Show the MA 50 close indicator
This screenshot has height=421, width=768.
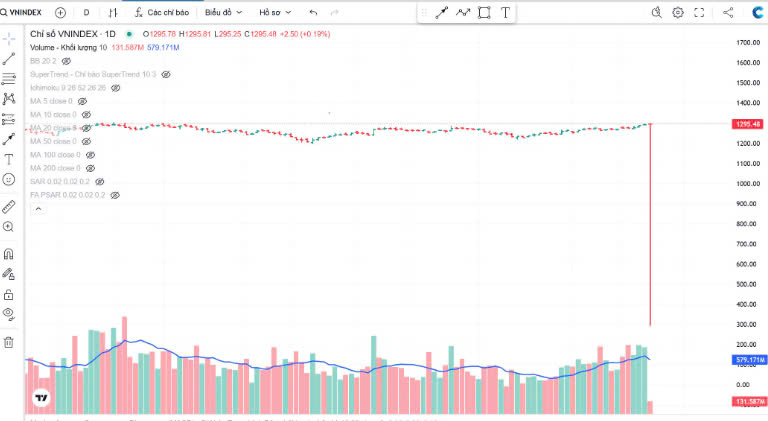coord(86,141)
